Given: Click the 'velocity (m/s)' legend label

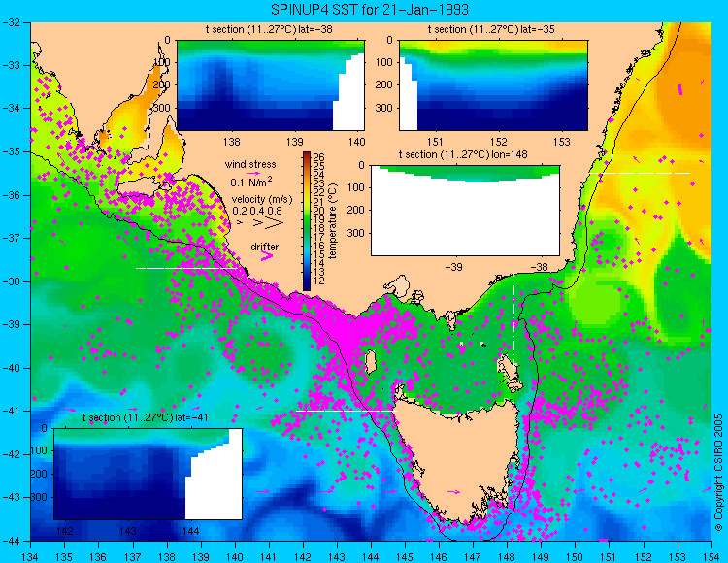Looking at the screenshot, I should point(262,200).
